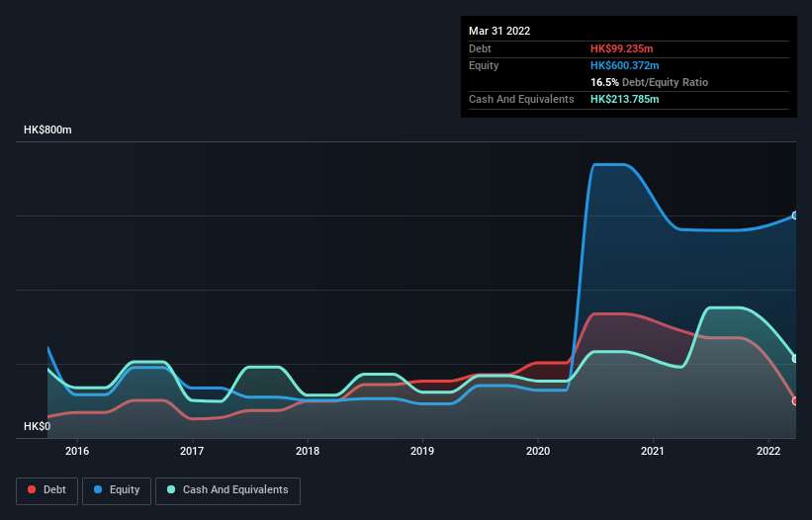Click the HK$0 axis label
Image resolution: width=812 pixels, height=520 pixels.
click(x=38, y=426)
